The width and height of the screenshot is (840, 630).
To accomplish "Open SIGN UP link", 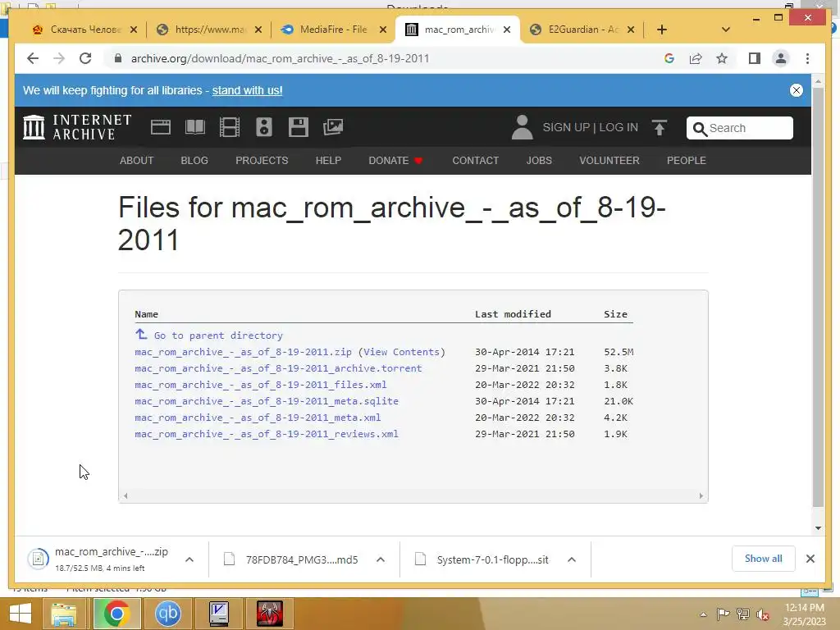I will coord(566,127).
